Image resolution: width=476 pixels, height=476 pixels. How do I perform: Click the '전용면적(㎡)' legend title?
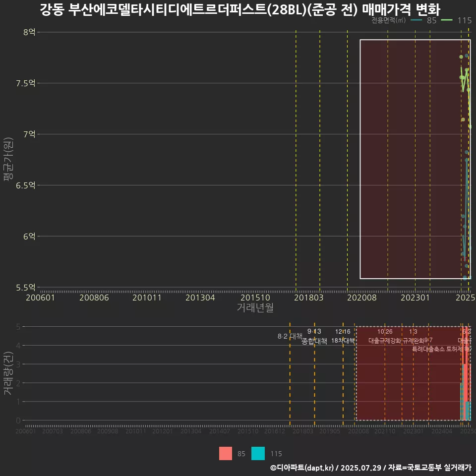[389, 20]
